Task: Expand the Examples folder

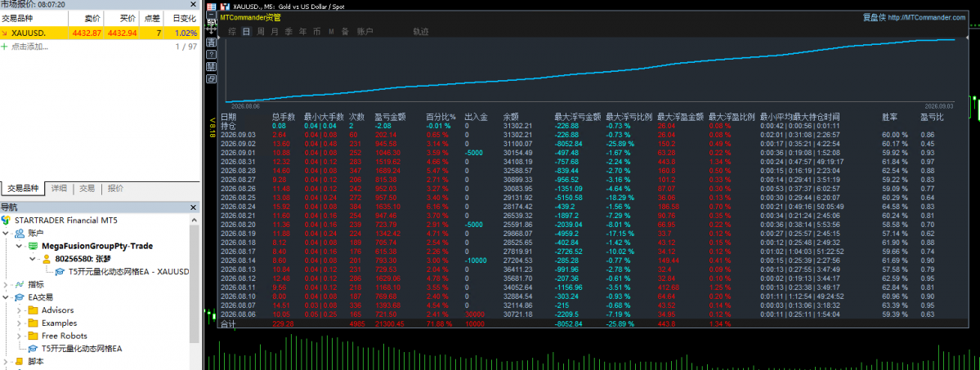Action: 19,323
